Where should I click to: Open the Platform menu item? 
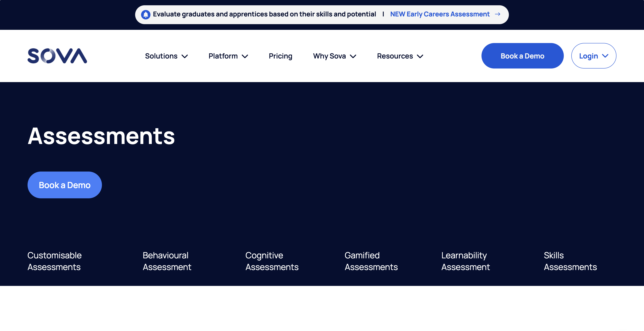(x=223, y=56)
